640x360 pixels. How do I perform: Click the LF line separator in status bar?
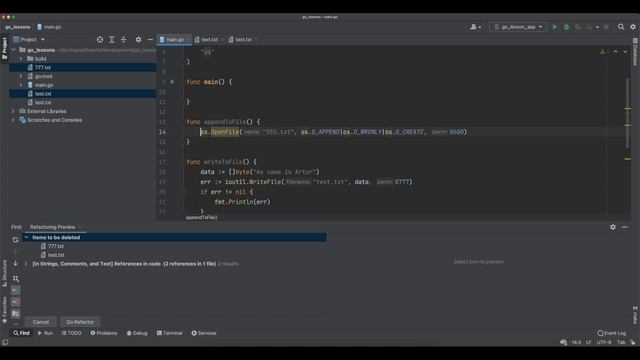pyautogui.click(x=589, y=342)
